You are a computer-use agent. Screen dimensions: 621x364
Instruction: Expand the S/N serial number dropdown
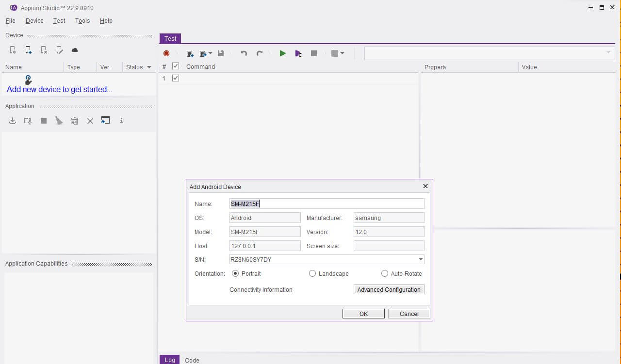click(x=421, y=260)
